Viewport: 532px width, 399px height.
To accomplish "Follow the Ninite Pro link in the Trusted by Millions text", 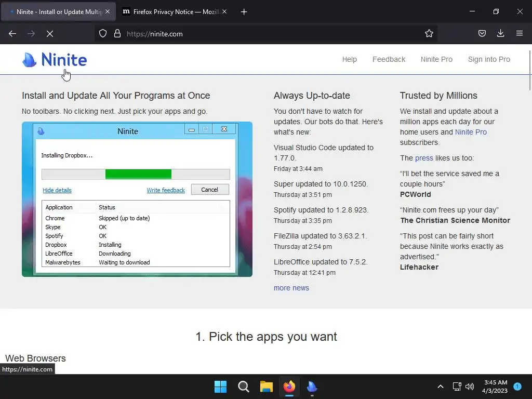I will pyautogui.click(x=471, y=132).
